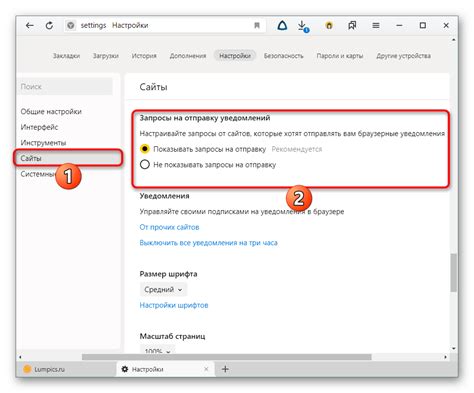
Task: Select the Настройки top tab
Action: [235, 56]
